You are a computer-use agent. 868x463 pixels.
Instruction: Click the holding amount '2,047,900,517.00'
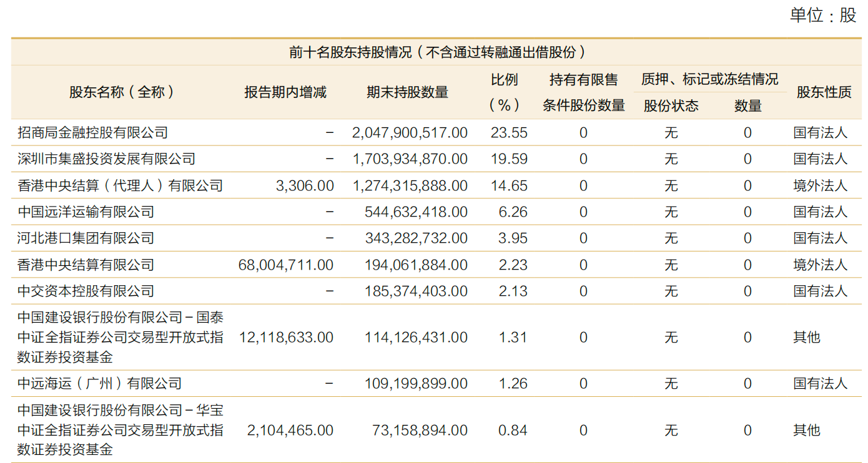coord(410,132)
